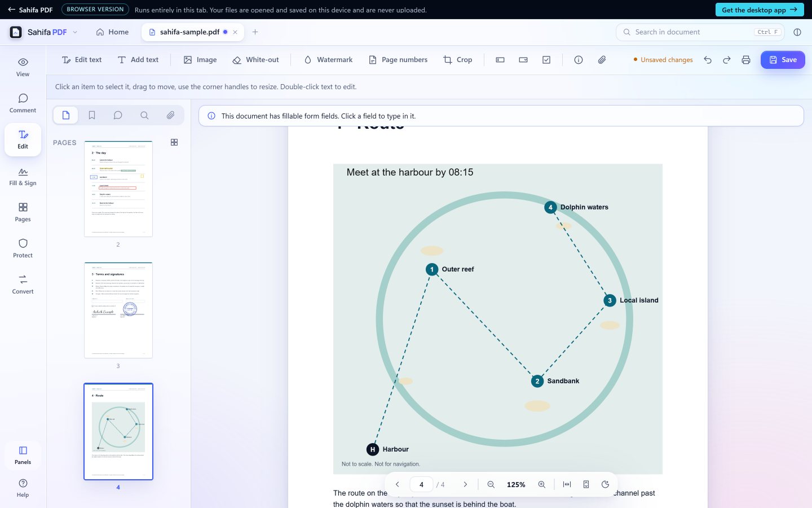Save the document
Image resolution: width=812 pixels, height=508 pixels.
pyautogui.click(x=783, y=60)
